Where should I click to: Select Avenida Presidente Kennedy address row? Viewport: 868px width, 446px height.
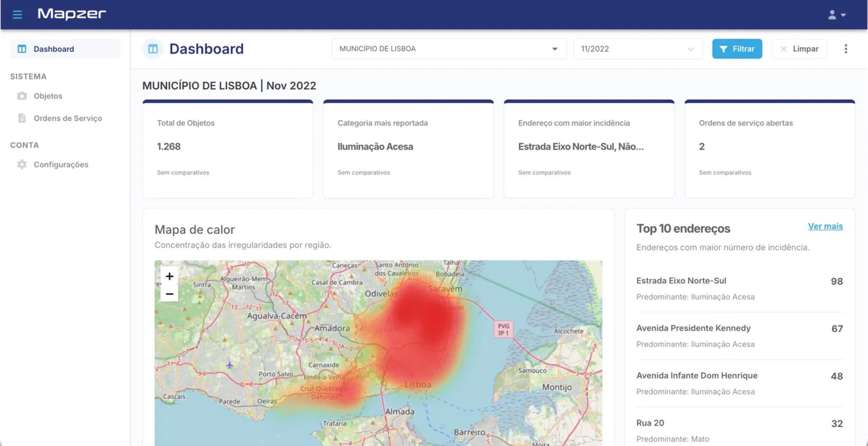[x=739, y=336]
